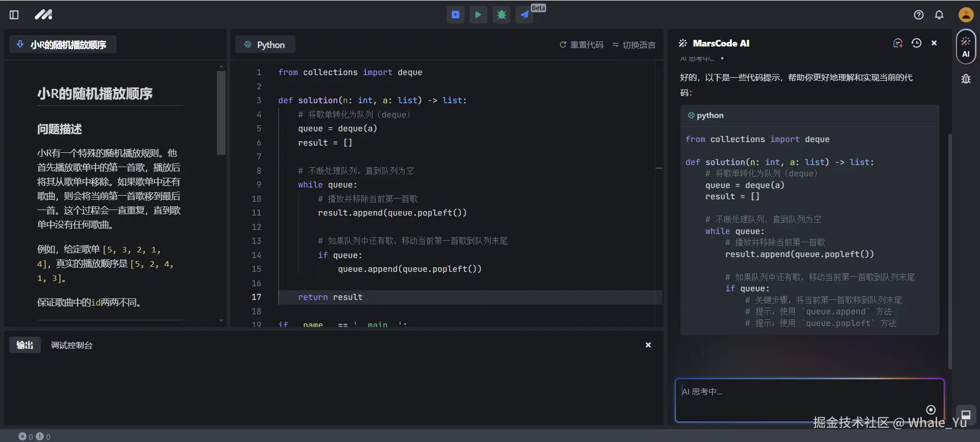Run the code with green play button
The height and width of the screenshot is (442, 980).
point(478,15)
